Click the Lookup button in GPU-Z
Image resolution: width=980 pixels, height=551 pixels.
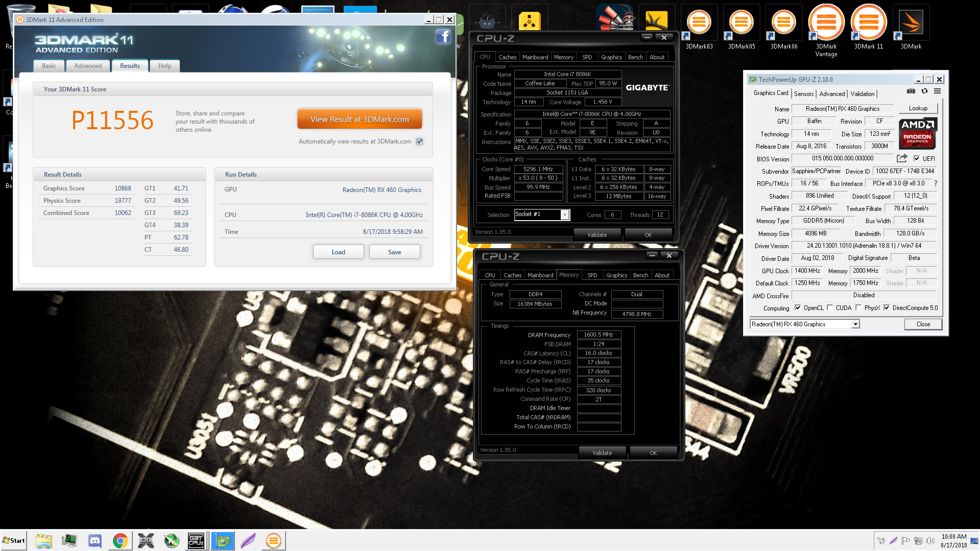point(918,108)
